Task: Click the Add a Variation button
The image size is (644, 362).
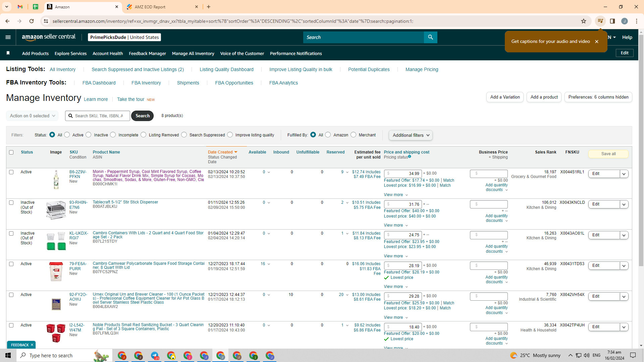Action: [505, 97]
